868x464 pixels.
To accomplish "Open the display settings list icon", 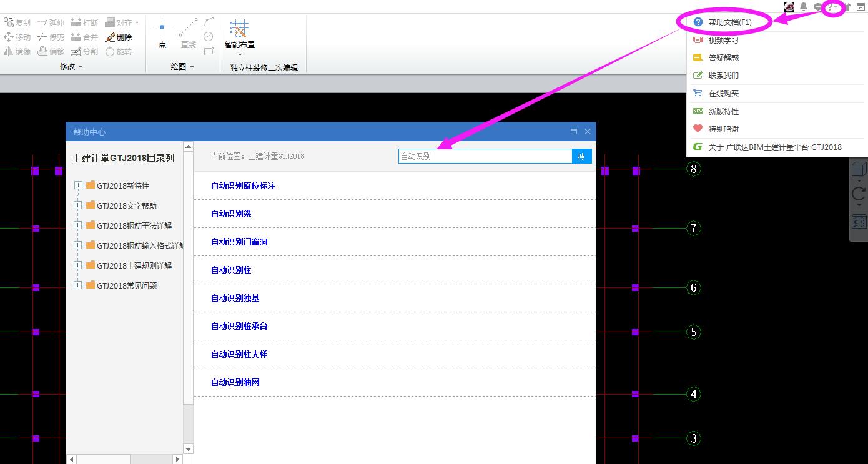I will [x=859, y=221].
